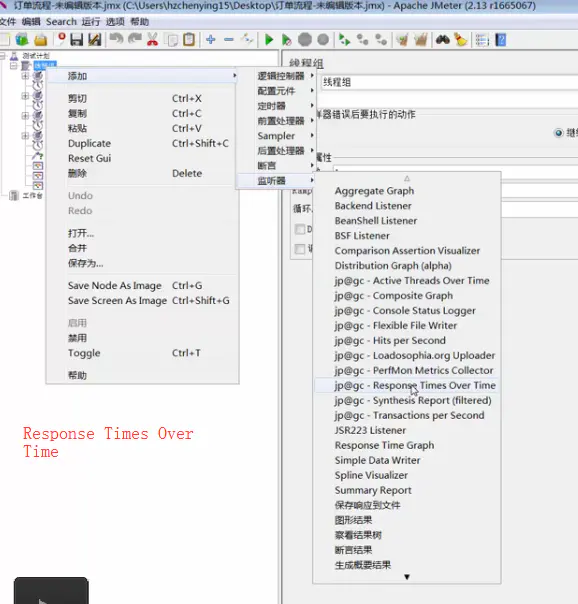Click the Save As toolbar icon
The width and height of the screenshot is (578, 604).
94,40
